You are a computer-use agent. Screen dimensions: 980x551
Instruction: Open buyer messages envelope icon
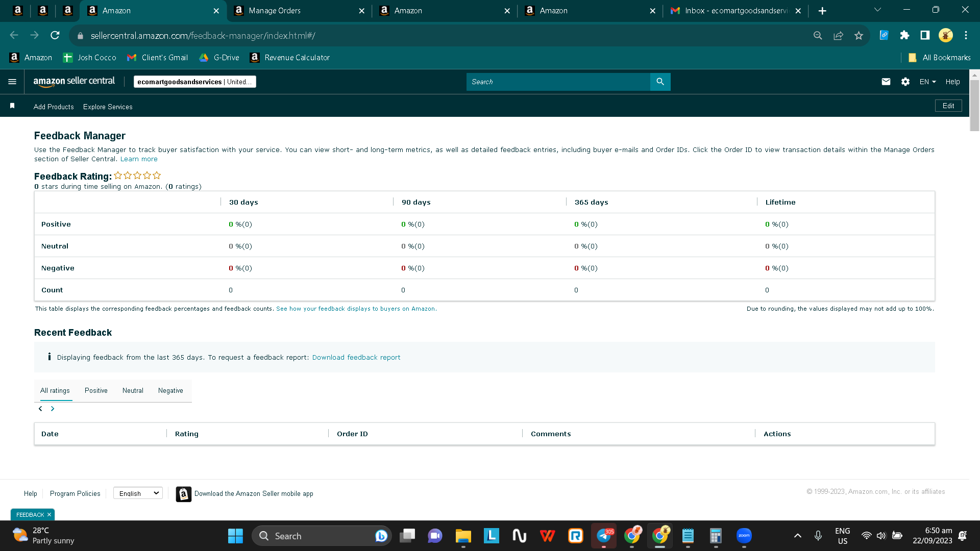[x=886, y=82]
